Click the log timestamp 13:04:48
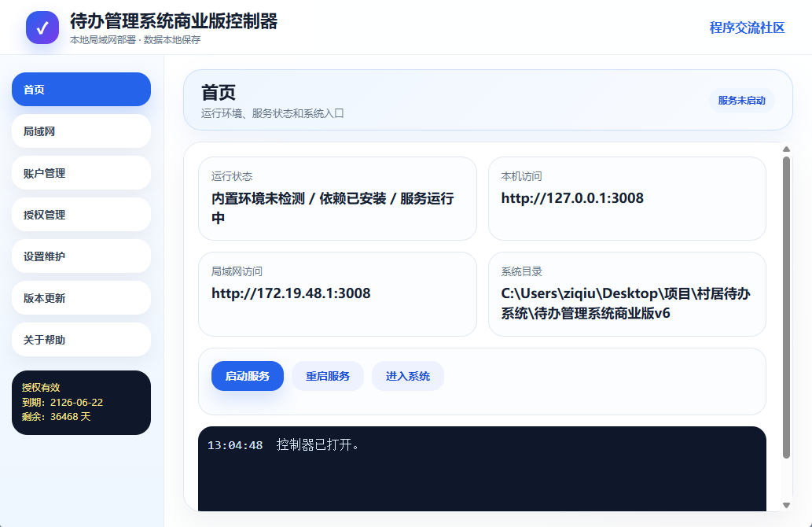 tap(235, 445)
